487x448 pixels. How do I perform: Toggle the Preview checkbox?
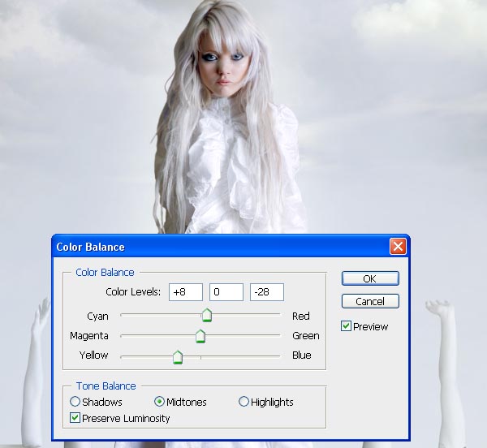pos(346,326)
